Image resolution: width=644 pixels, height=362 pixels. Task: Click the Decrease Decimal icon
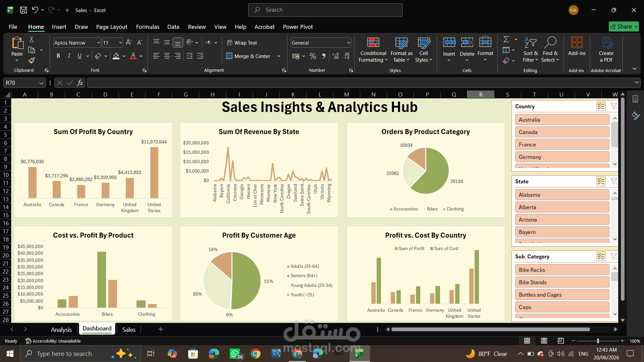(x=346, y=56)
